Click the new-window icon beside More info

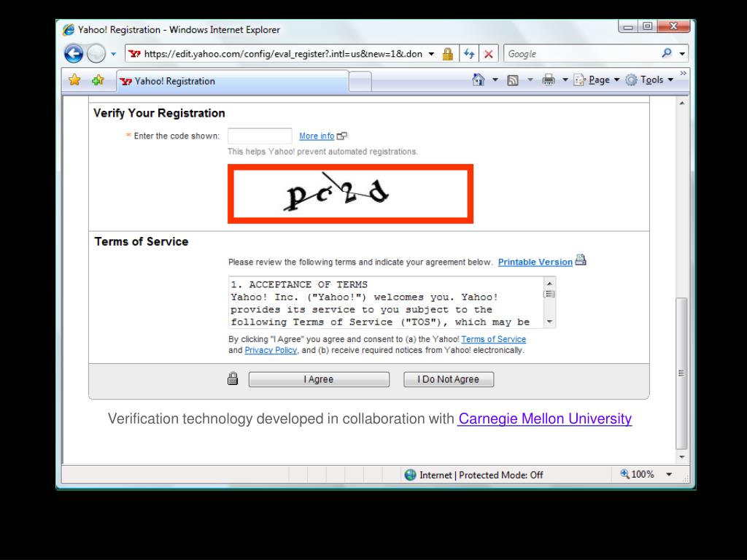342,136
